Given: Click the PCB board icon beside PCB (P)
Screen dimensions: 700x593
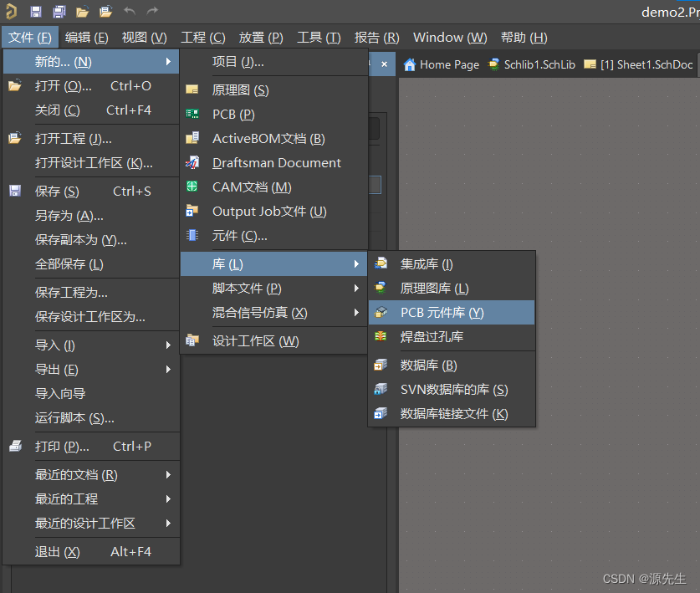Looking at the screenshot, I should pos(192,114).
